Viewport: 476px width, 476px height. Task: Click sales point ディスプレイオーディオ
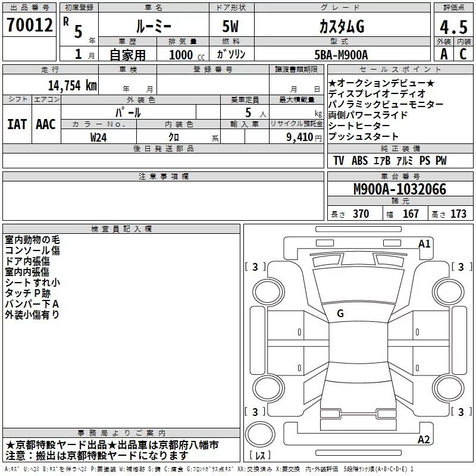[377, 93]
